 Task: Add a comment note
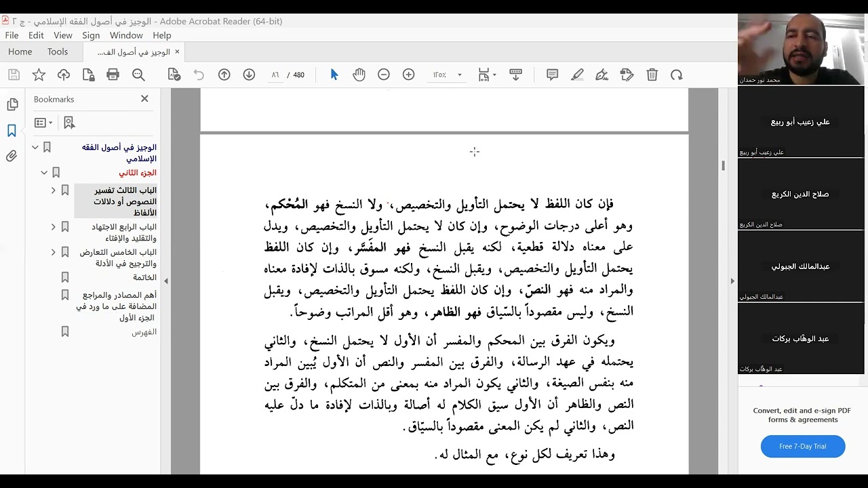coord(552,75)
